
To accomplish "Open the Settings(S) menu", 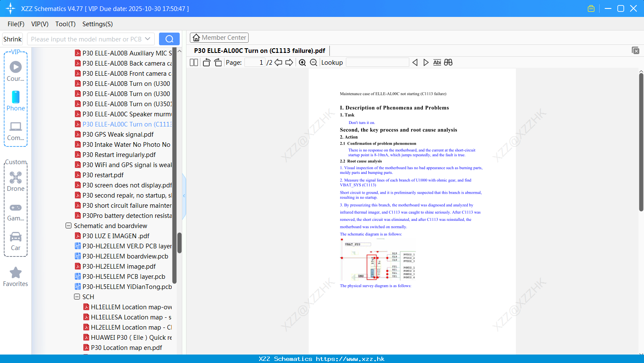I will click(x=98, y=24).
